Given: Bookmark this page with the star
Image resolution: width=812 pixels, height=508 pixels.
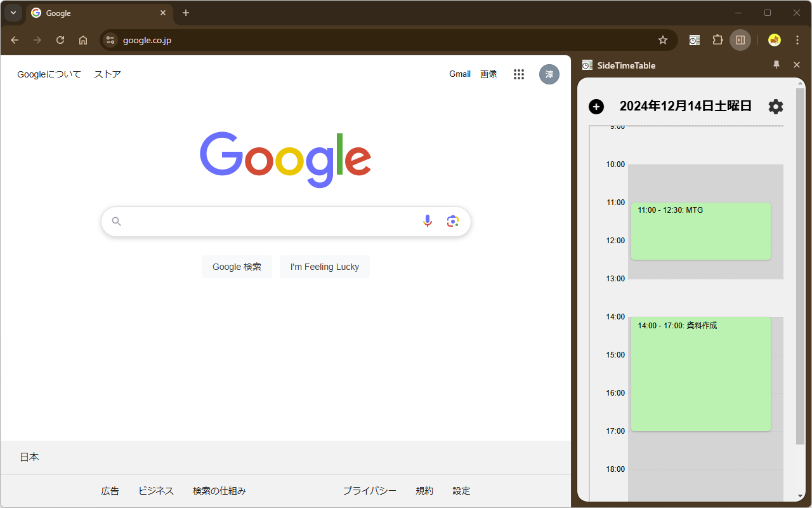Looking at the screenshot, I should point(663,39).
